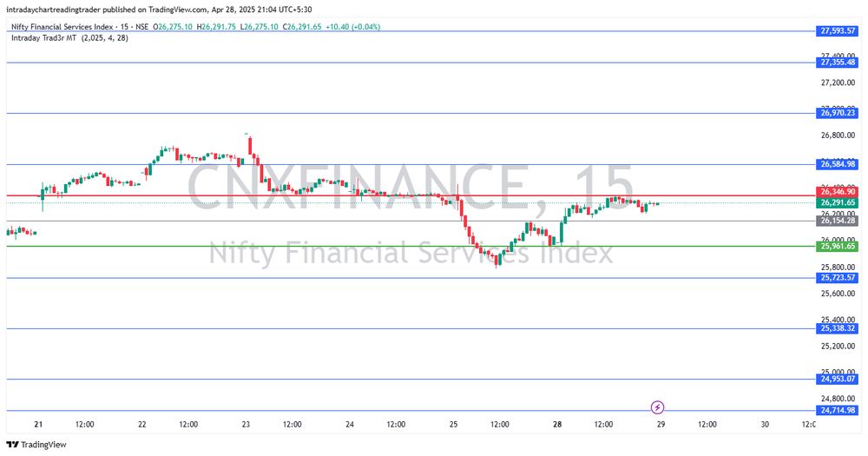Click the open value O26,275.10
868x456 pixels.
click(173, 27)
